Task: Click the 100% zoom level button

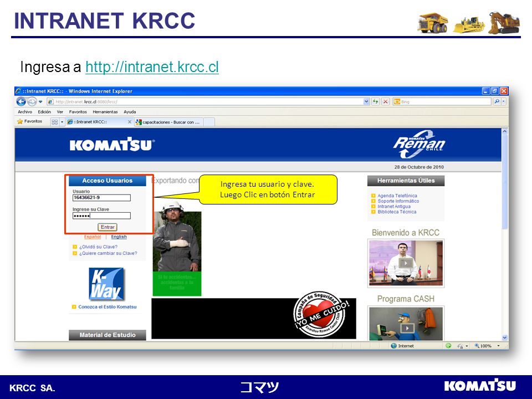Action: click(483, 346)
